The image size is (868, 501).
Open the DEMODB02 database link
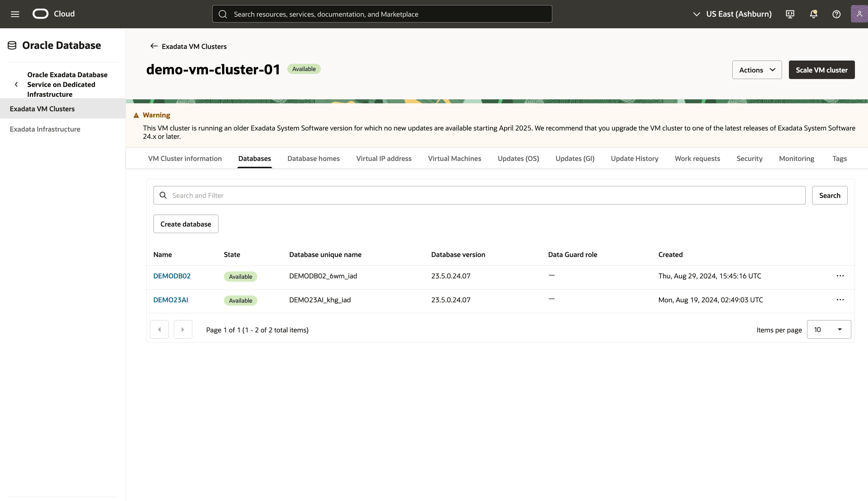pyautogui.click(x=172, y=276)
